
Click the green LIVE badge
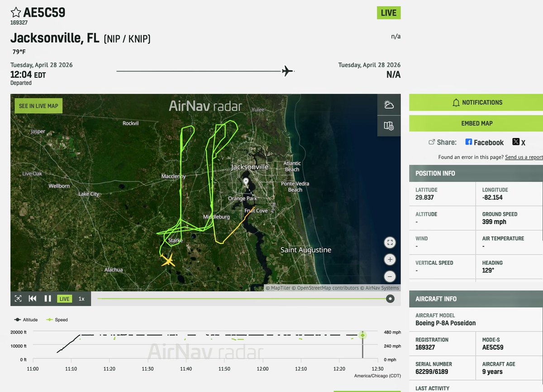tap(389, 13)
